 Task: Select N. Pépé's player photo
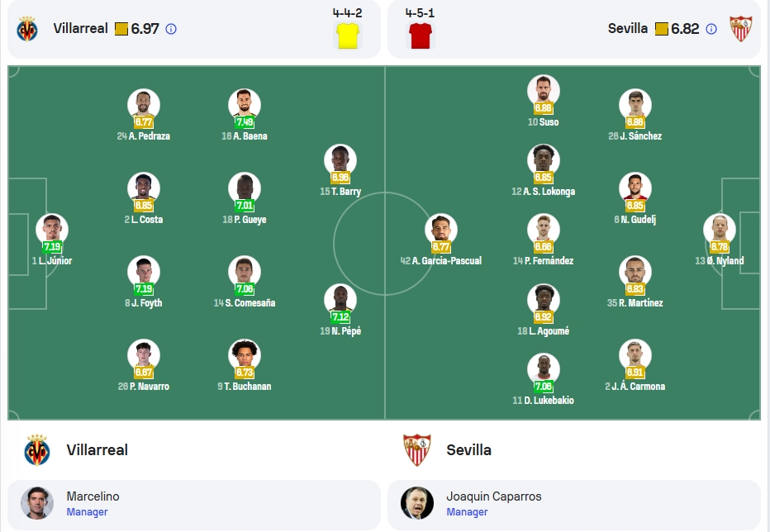[340, 300]
